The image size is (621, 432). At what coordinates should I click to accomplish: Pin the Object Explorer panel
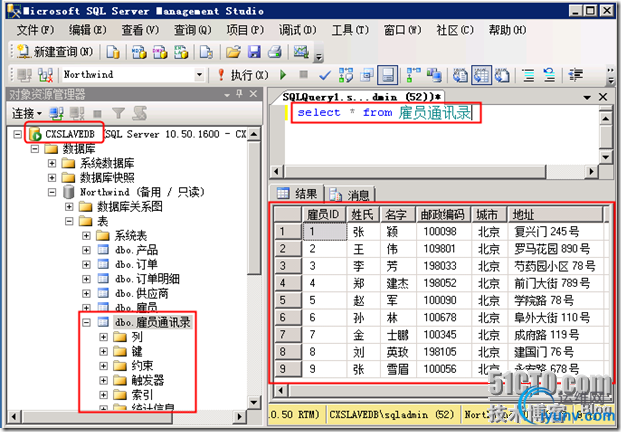[x=239, y=94]
